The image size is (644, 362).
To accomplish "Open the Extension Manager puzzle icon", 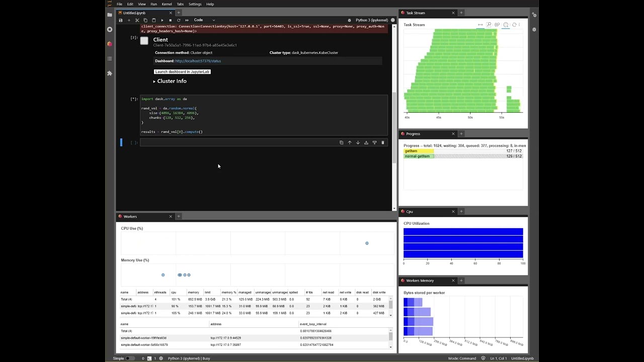I will click(x=110, y=73).
